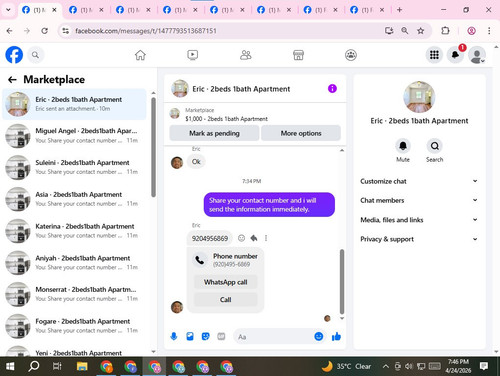Switch to the last browser tab
This screenshot has height=376, width=500.
click(368, 10)
